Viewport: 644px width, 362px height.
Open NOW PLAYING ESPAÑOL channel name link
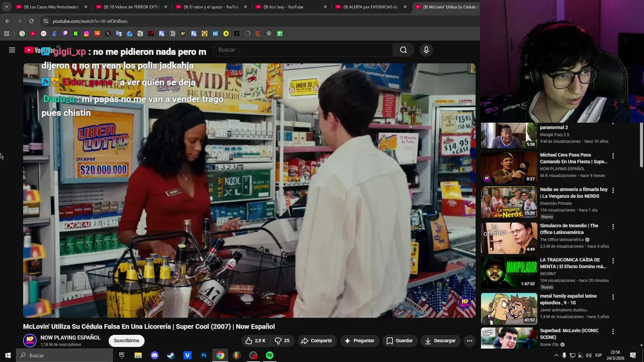[x=70, y=337]
